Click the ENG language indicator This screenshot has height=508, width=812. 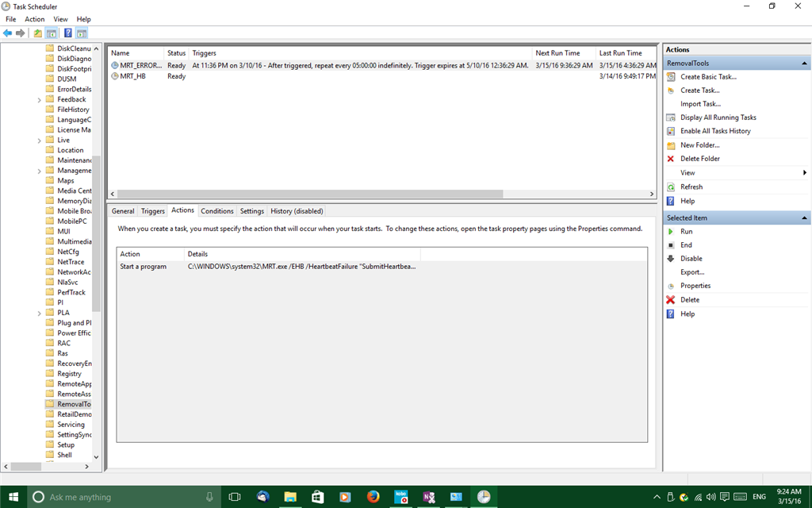coord(759,497)
